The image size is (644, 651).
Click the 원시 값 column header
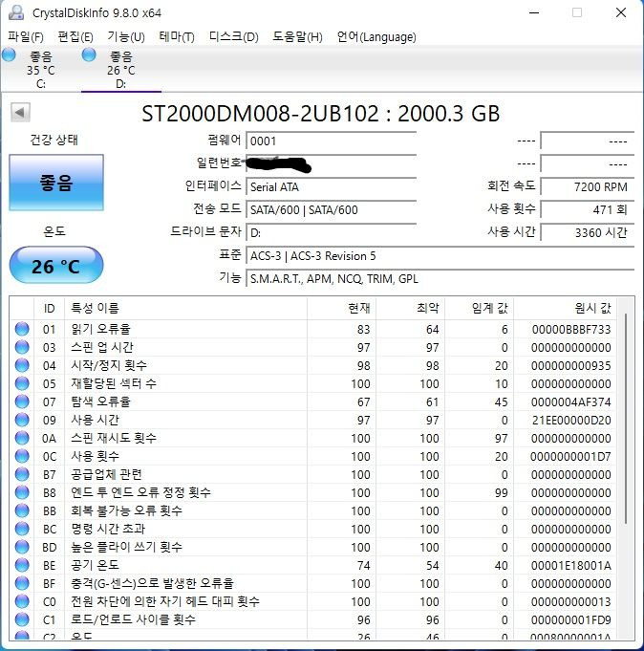(565, 308)
